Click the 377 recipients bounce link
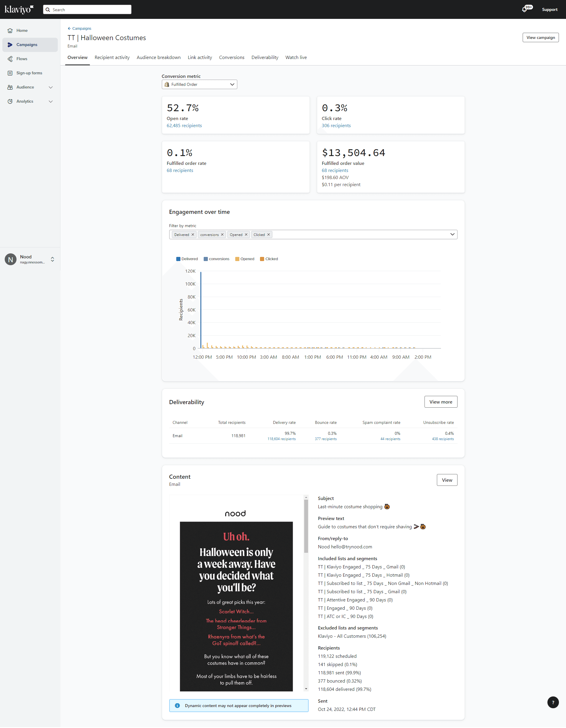566x728 pixels. 325,439
